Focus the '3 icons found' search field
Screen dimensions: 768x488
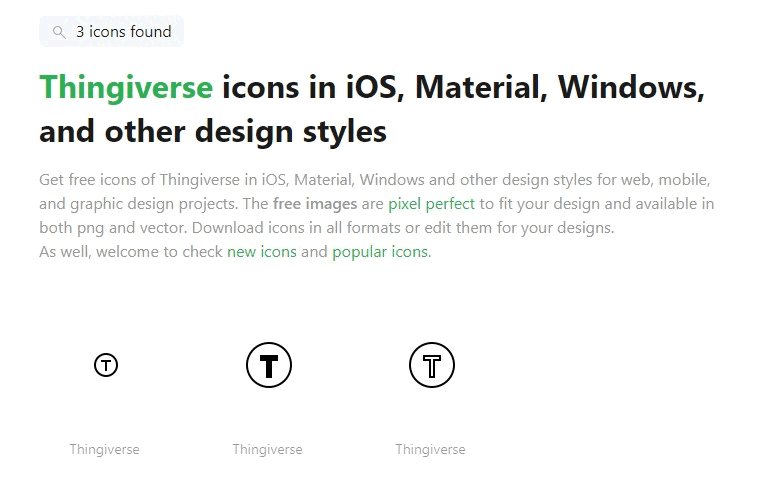tap(112, 31)
